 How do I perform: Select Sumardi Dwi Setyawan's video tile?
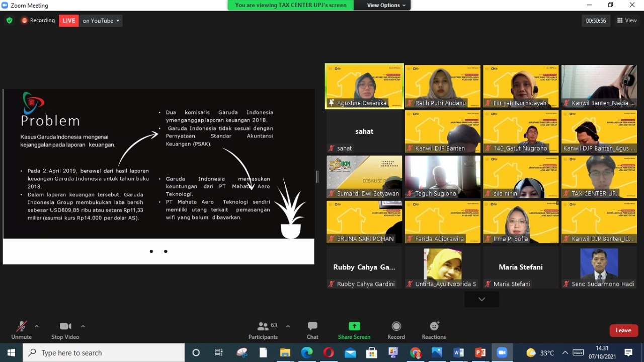coord(364,177)
